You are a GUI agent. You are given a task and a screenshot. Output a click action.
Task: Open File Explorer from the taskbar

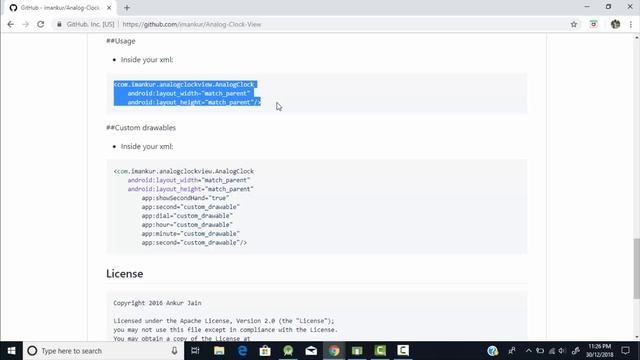[x=219, y=351]
